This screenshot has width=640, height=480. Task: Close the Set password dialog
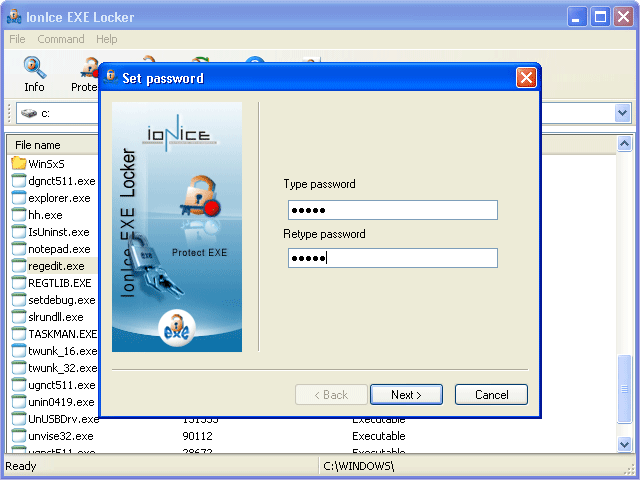526,78
